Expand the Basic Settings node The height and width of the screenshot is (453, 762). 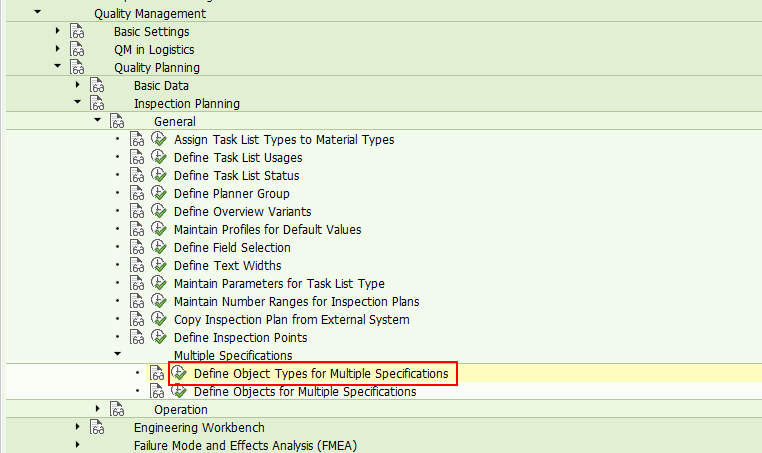pyautogui.click(x=58, y=32)
